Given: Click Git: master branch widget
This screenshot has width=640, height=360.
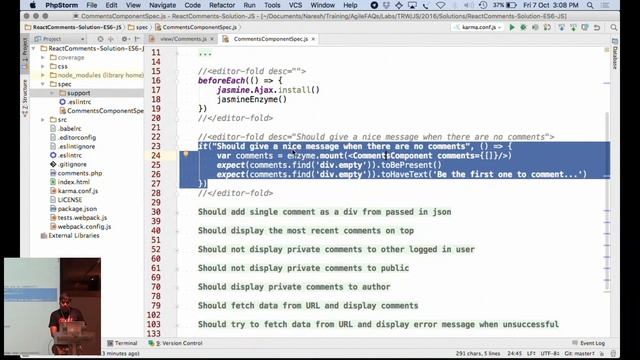Looking at the screenshot, I should tap(579, 353).
